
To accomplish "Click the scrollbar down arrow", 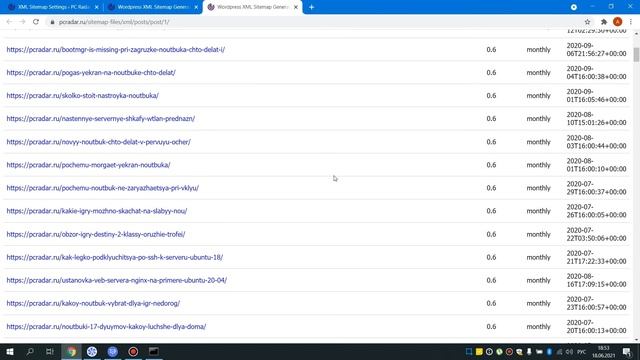I will [636, 340].
